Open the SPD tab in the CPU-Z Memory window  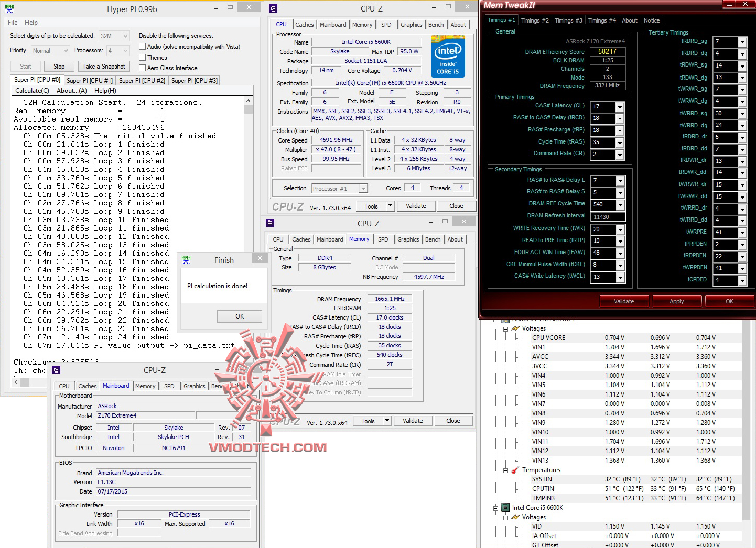pyautogui.click(x=383, y=239)
